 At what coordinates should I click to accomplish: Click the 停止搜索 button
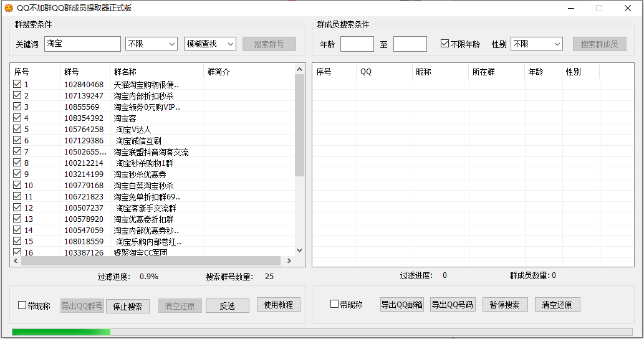[x=128, y=306]
